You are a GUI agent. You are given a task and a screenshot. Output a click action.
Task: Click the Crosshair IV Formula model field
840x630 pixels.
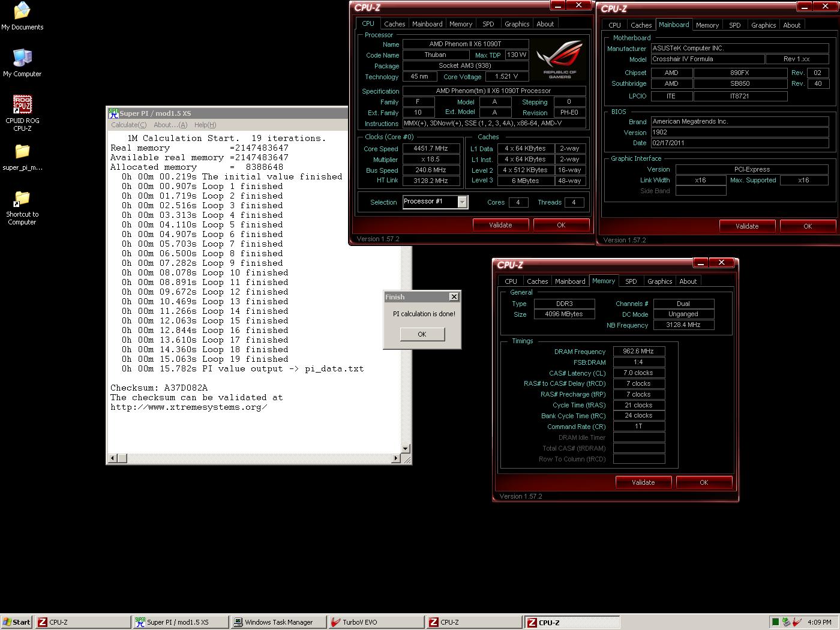point(707,59)
